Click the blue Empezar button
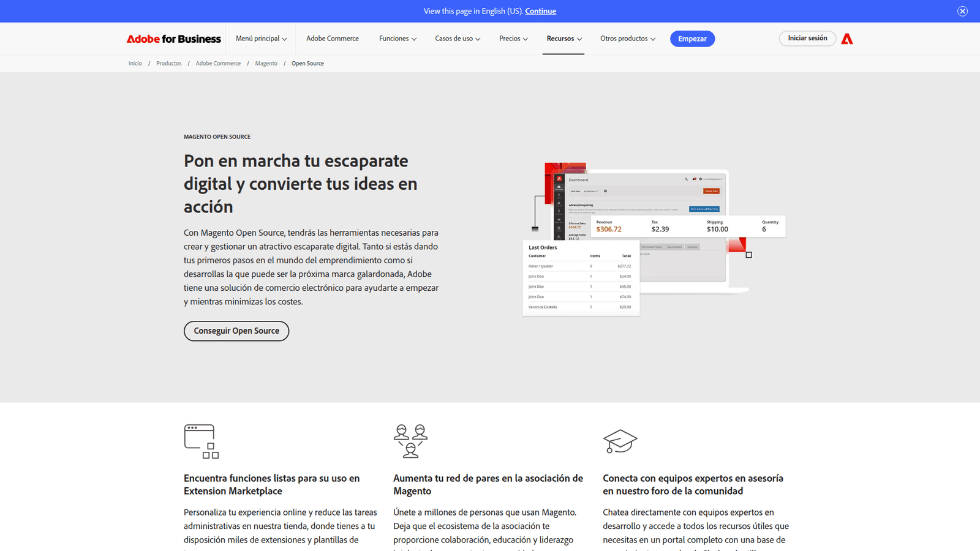Image resolution: width=980 pixels, height=551 pixels. (x=692, y=39)
